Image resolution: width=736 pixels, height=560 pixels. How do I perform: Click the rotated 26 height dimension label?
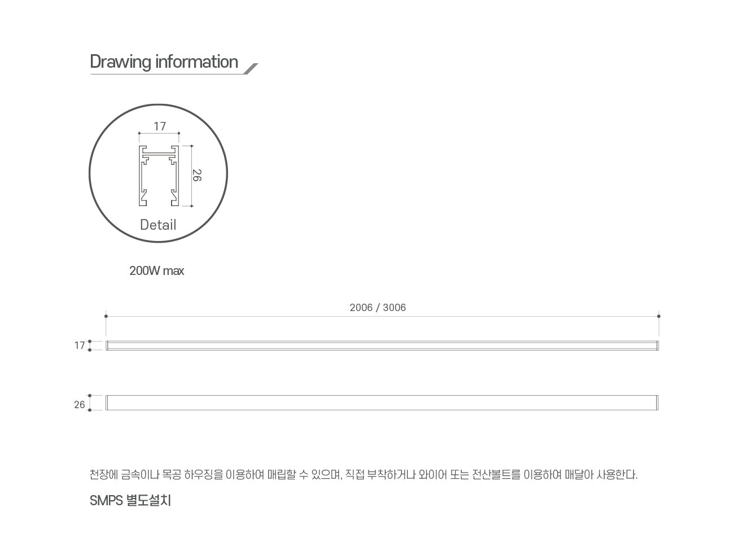pos(196,175)
